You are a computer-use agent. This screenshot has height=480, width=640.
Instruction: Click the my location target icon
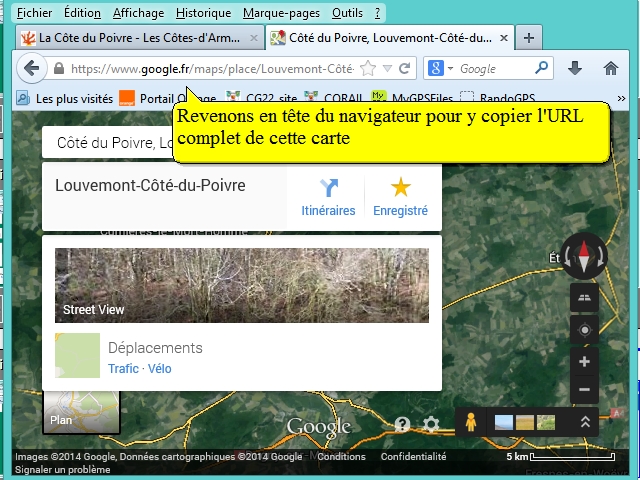[584, 329]
